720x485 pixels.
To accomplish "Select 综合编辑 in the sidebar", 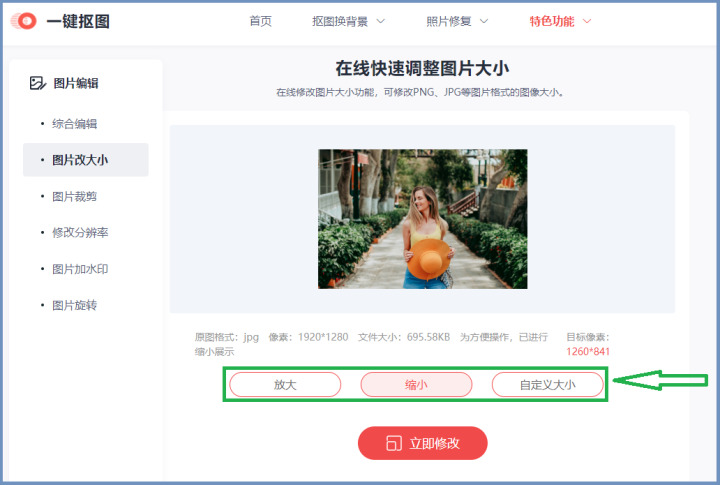I will tap(74, 124).
